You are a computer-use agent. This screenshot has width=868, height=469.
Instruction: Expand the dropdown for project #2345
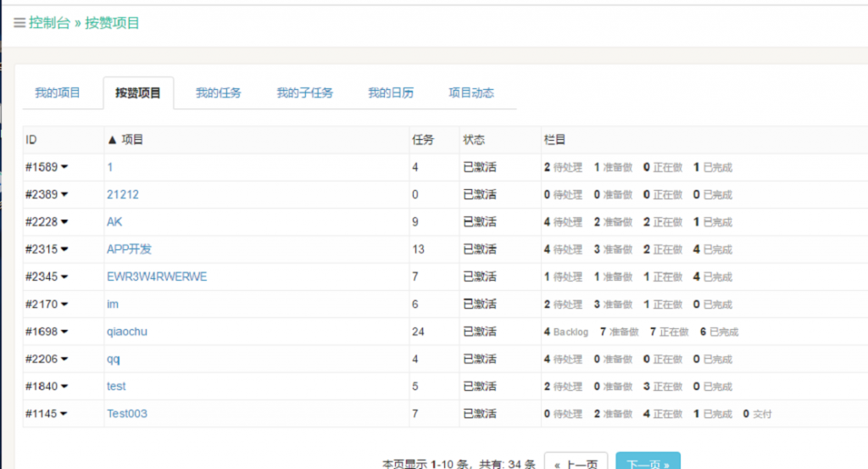point(64,276)
